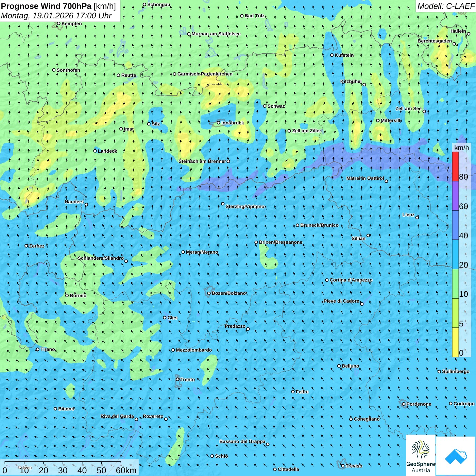
Task: Click the Riva del Garda label
Action: point(117,416)
